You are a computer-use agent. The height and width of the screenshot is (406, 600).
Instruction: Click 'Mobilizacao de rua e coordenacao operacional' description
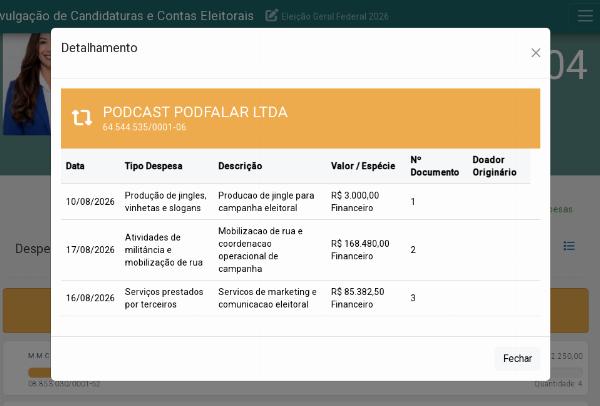(260, 250)
